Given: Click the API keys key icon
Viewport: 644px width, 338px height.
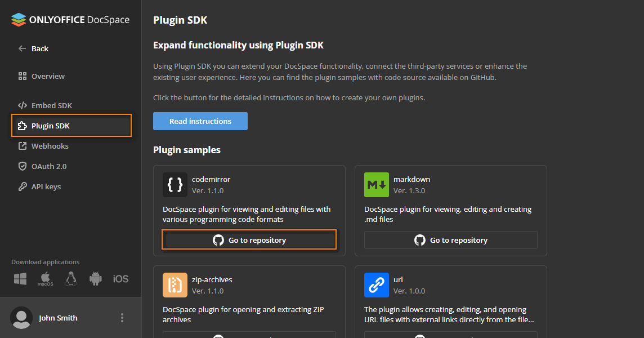Looking at the screenshot, I should 23,186.
